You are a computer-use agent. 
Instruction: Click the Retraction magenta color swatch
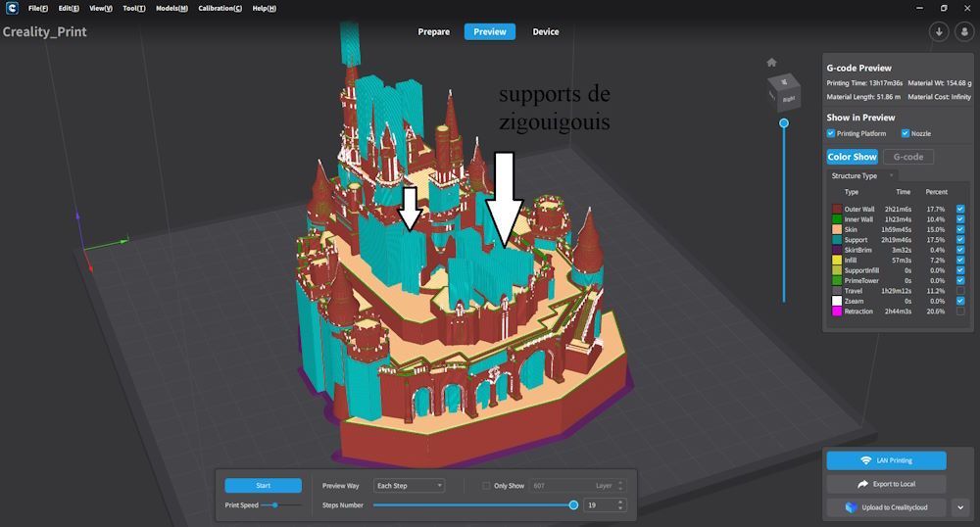pos(837,311)
